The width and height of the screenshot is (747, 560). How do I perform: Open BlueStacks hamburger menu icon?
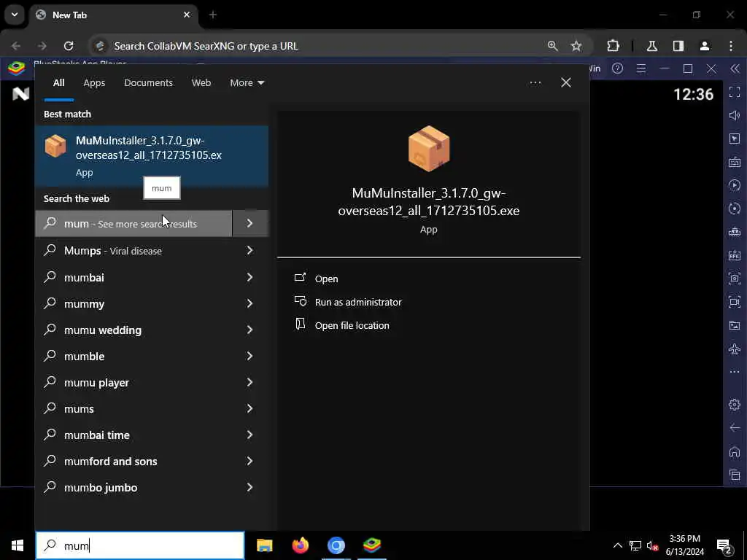click(641, 69)
